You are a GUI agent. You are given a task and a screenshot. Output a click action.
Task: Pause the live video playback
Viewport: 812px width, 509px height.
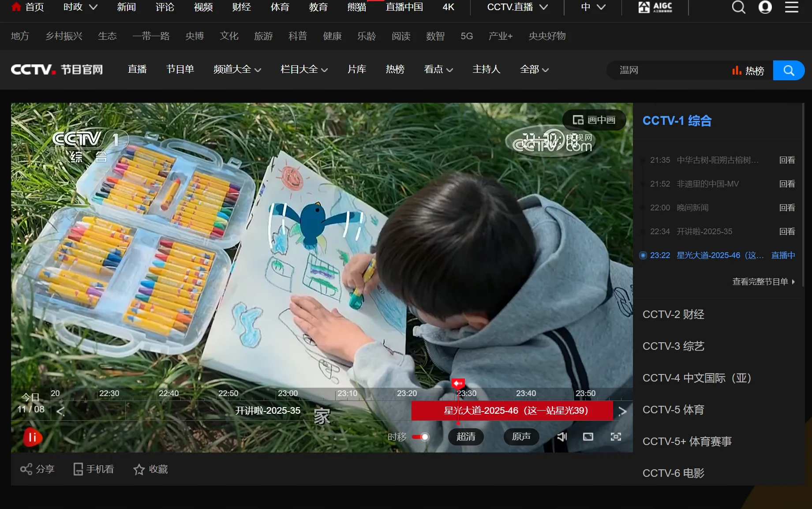pos(32,437)
